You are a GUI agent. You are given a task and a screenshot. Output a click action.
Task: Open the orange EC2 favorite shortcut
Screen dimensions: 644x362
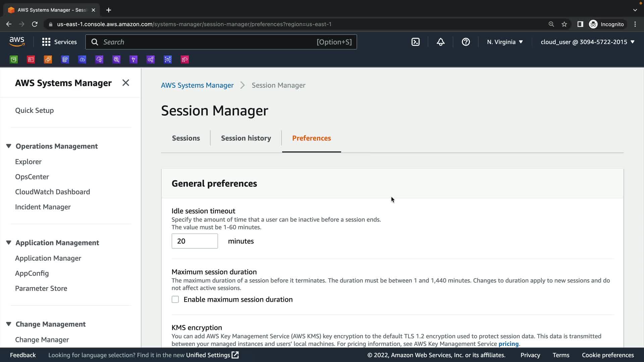pyautogui.click(x=48, y=60)
